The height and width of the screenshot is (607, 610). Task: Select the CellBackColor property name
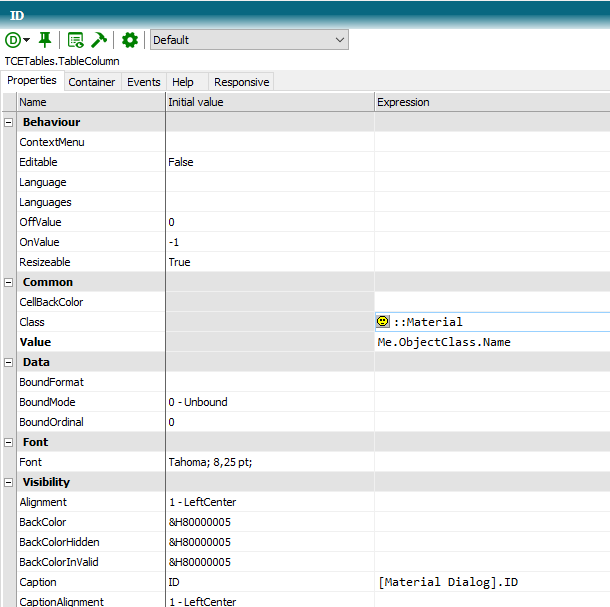click(51, 302)
